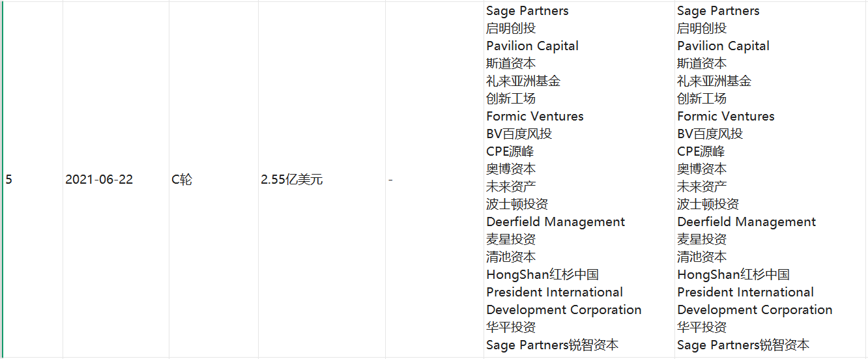868x359 pixels.
Task: Click 启明创投 in the first investor column
Action: point(511,29)
